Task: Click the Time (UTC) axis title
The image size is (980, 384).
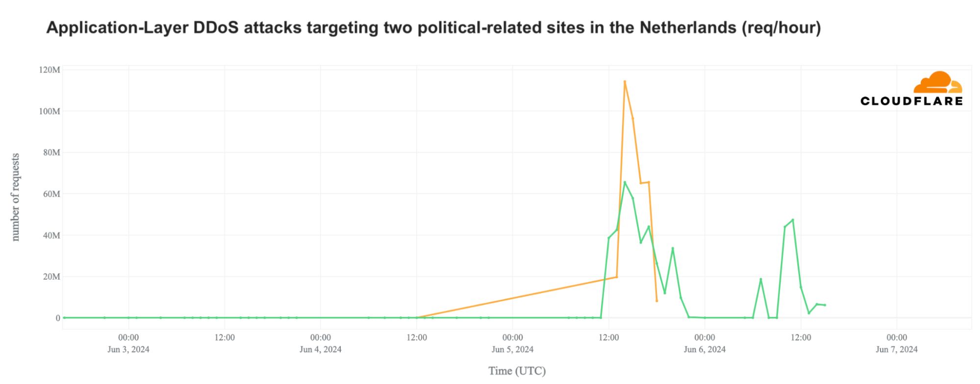Action: (517, 371)
